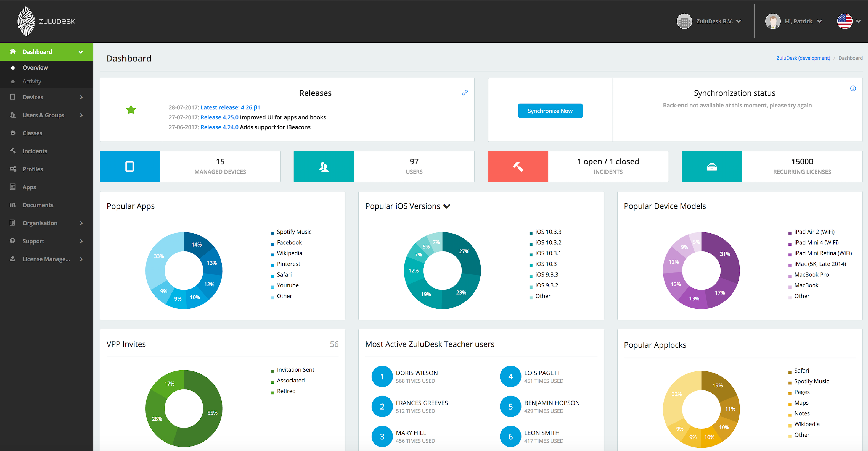
Task: Click the ZuluDesk logo icon
Action: (x=26, y=21)
